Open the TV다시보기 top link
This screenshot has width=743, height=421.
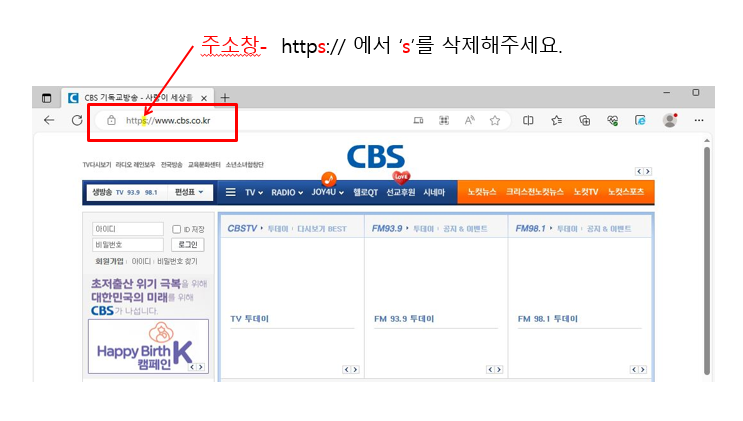click(x=97, y=165)
